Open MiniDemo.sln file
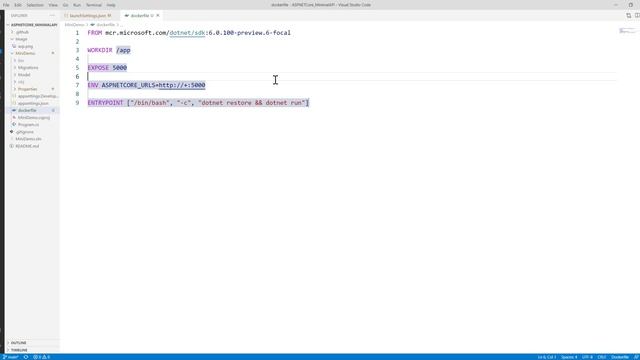This screenshot has height=360, width=640. click(x=28, y=139)
